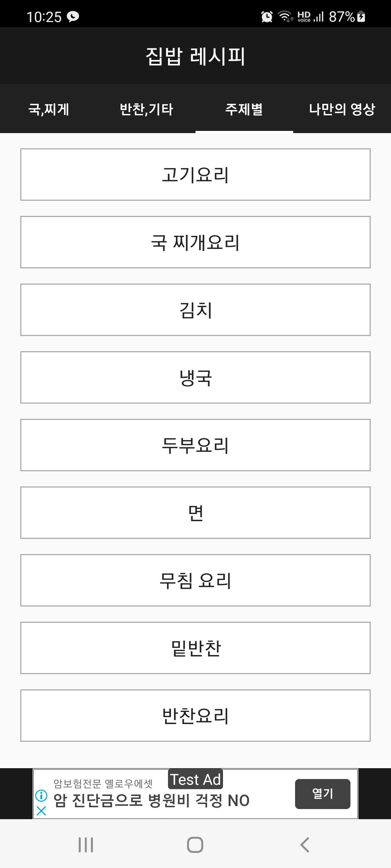Open the 국 찌개요리 category
391x868 pixels.
(x=195, y=242)
